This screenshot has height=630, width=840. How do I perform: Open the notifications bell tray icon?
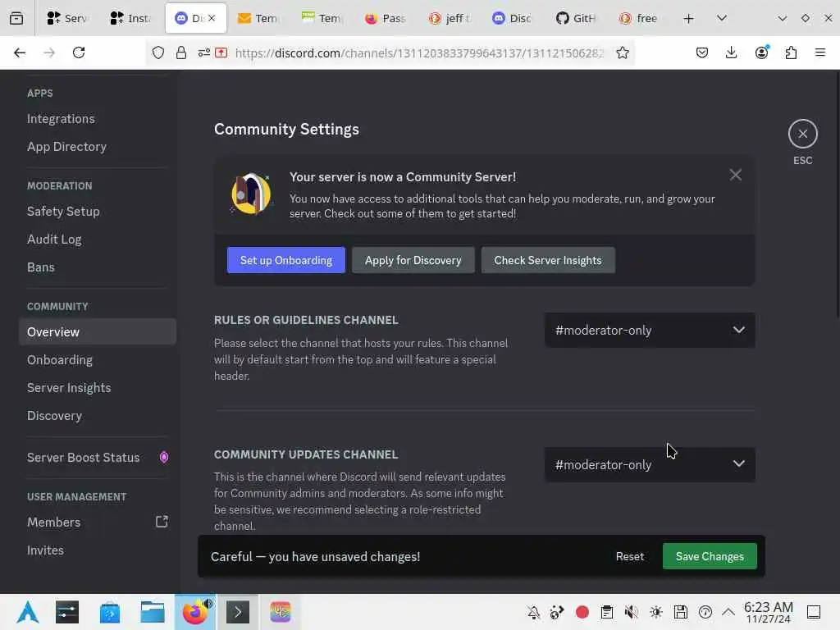[x=533, y=612]
